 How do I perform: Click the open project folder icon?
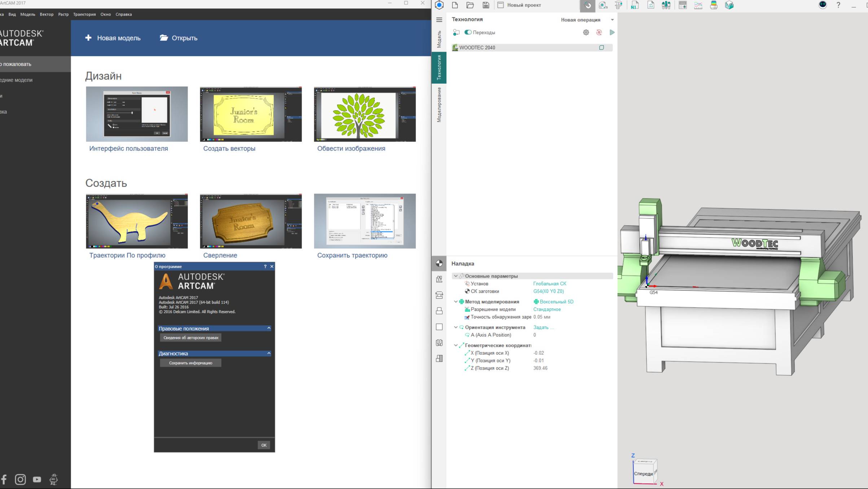coord(470,5)
